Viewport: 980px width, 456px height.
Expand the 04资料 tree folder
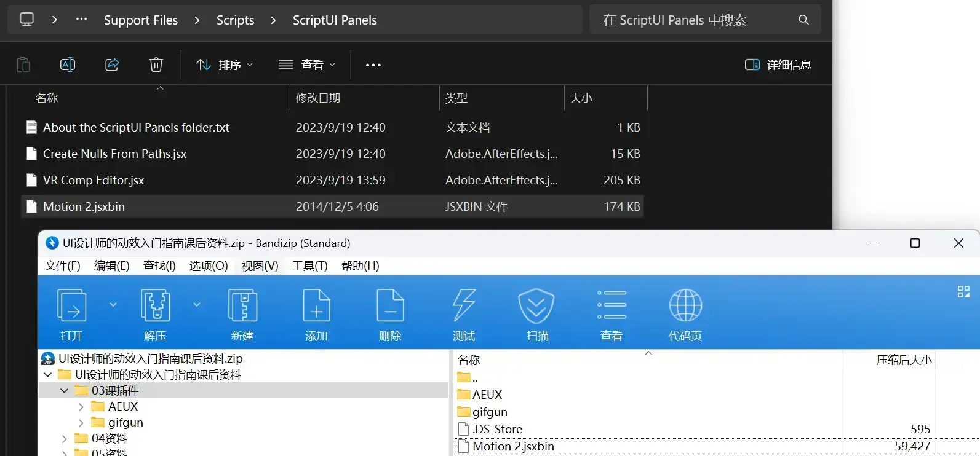pos(64,438)
